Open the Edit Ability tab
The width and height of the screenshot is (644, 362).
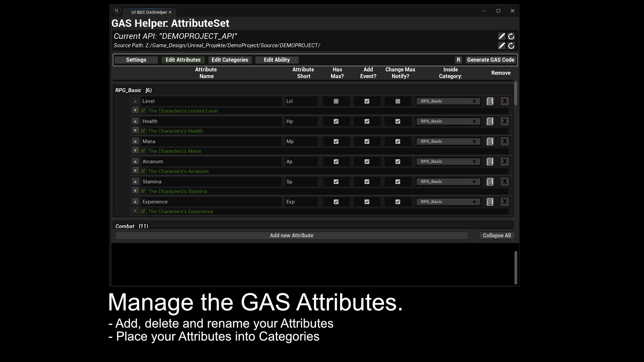(276, 60)
